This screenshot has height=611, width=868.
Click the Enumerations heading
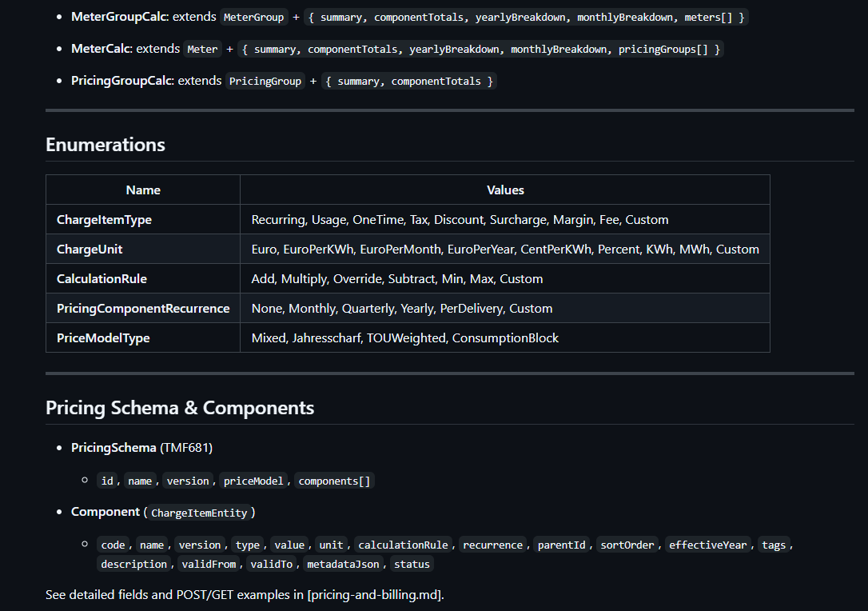click(x=106, y=145)
